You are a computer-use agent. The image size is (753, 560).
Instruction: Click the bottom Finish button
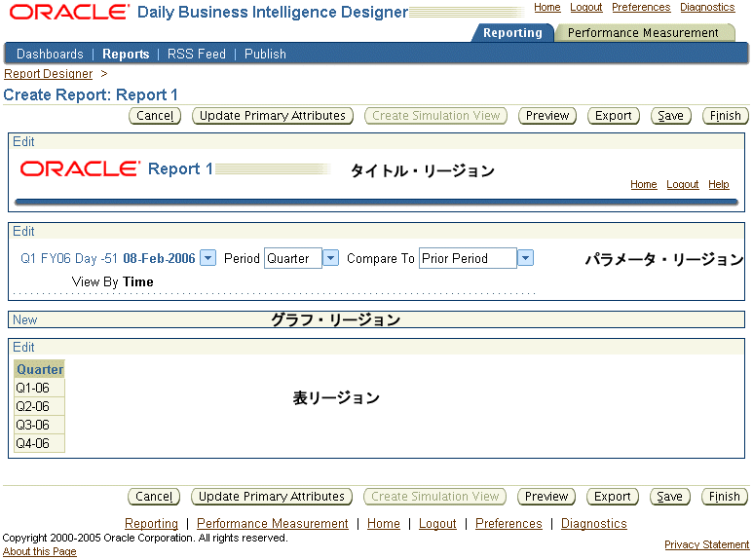pos(724,497)
